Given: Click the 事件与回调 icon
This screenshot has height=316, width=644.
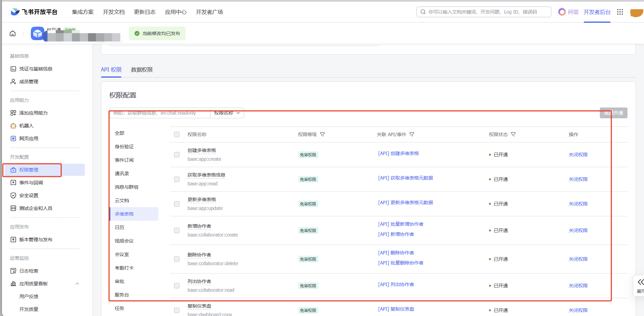Looking at the screenshot, I should click(x=13, y=183).
